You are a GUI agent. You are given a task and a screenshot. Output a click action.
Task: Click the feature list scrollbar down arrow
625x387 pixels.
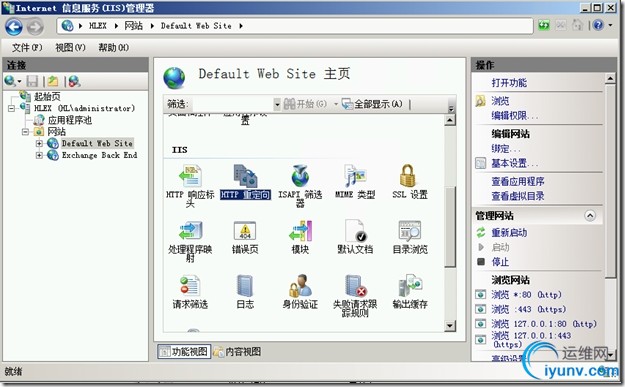click(x=450, y=326)
